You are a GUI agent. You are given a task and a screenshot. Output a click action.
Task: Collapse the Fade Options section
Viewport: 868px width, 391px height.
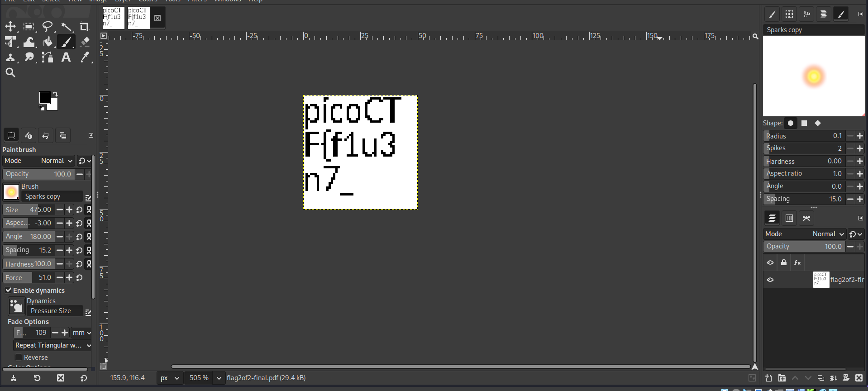coord(28,322)
